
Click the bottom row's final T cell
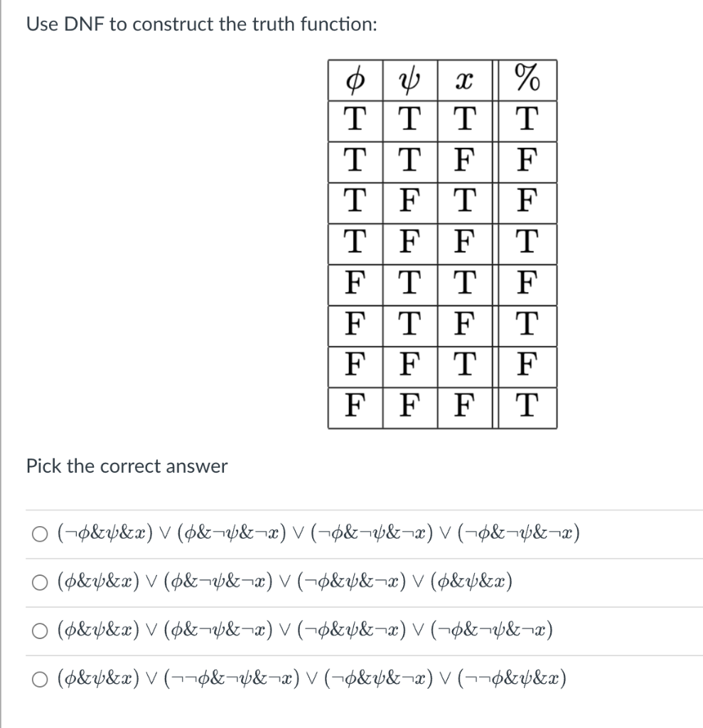coord(527,406)
